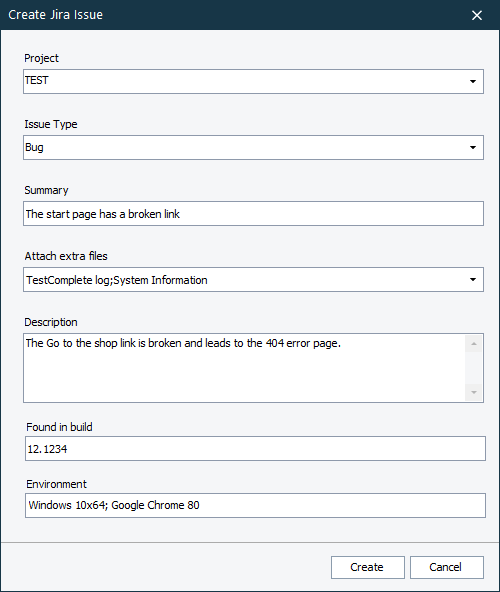Click the TestComplete log;System Information value

point(117,280)
